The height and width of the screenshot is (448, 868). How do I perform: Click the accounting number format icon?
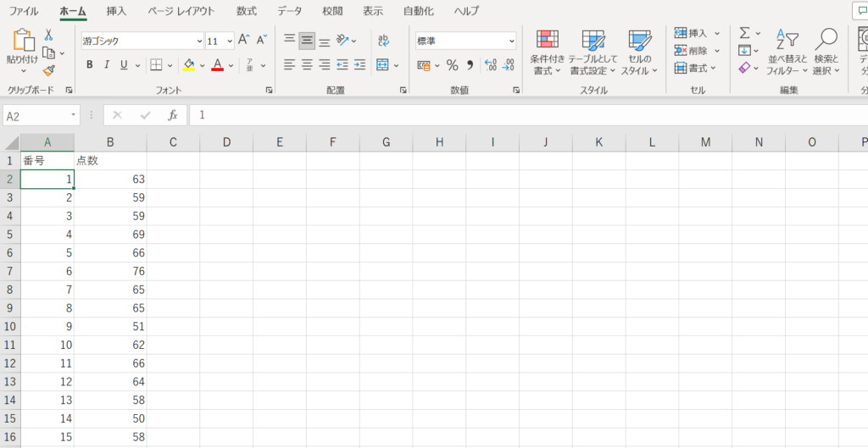coord(424,65)
